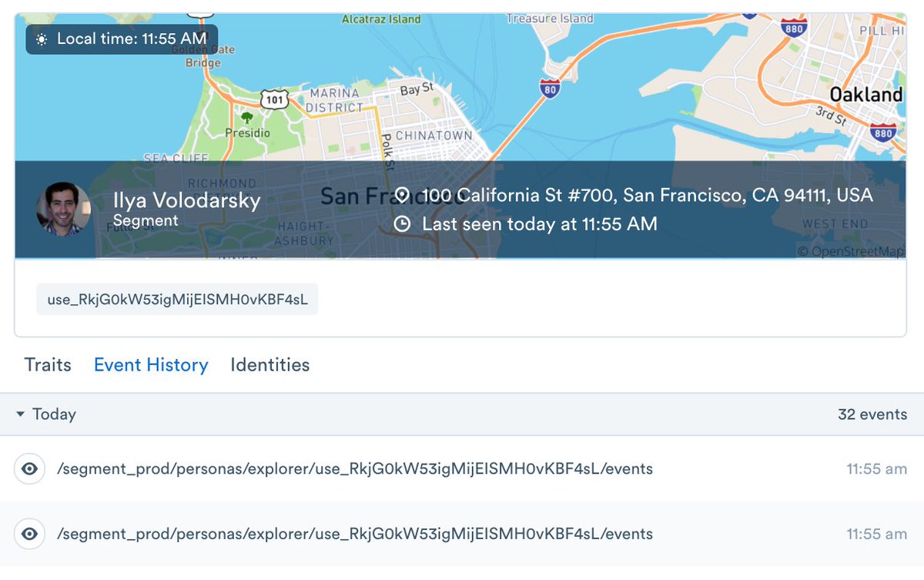Click Last seen today at 11:55 AM text
The width and height of the screenshot is (924, 580).
[540, 224]
